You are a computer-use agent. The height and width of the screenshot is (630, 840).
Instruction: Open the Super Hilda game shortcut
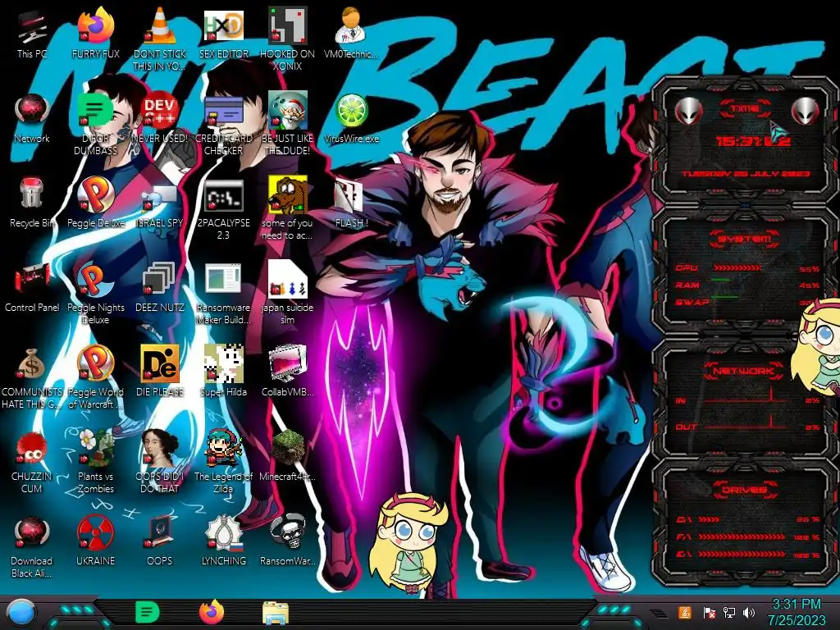click(x=223, y=363)
